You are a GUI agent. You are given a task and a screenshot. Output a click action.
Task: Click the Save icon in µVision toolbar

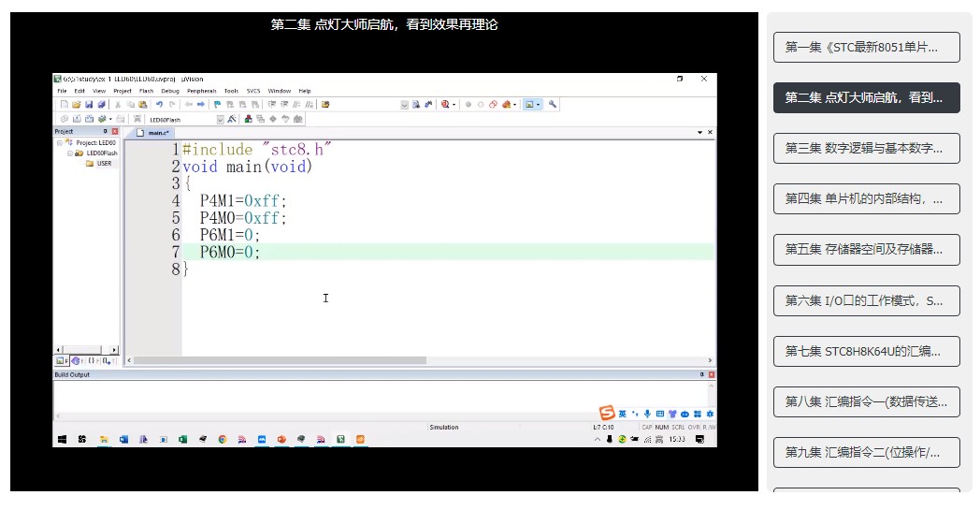tap(89, 105)
